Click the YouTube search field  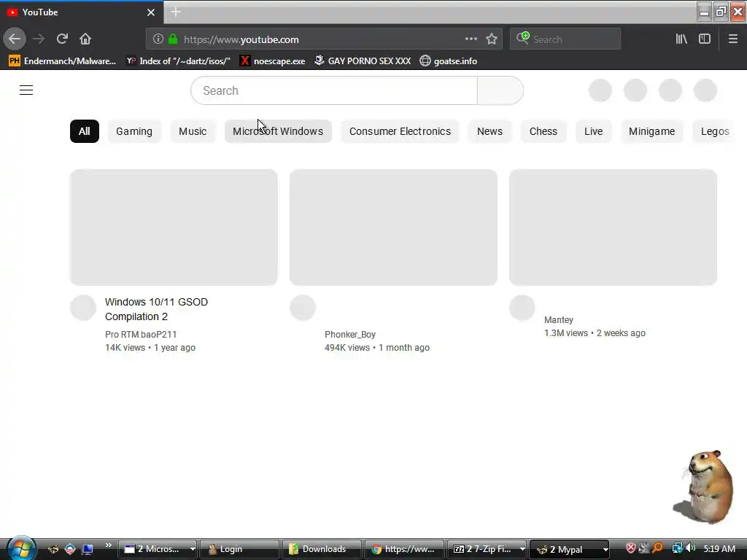(x=334, y=90)
